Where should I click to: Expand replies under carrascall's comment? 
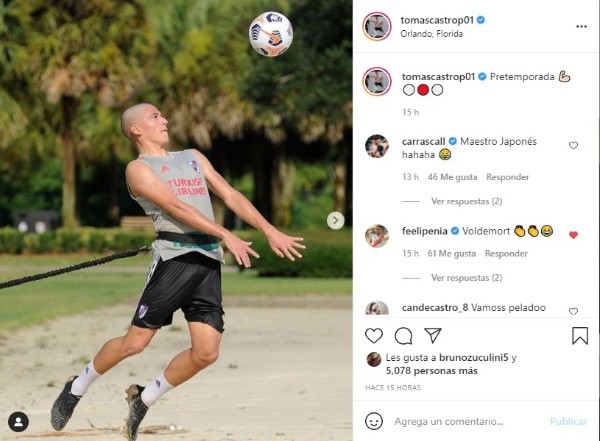tap(466, 201)
